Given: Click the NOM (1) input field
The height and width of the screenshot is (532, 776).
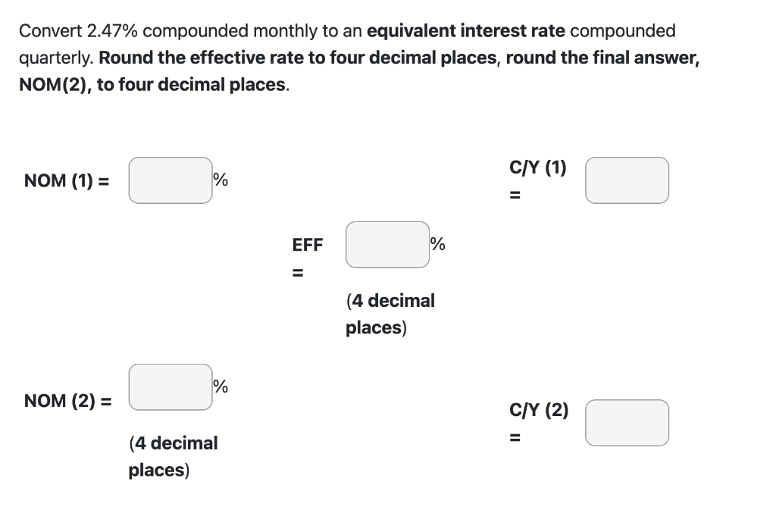Looking at the screenshot, I should click(170, 180).
